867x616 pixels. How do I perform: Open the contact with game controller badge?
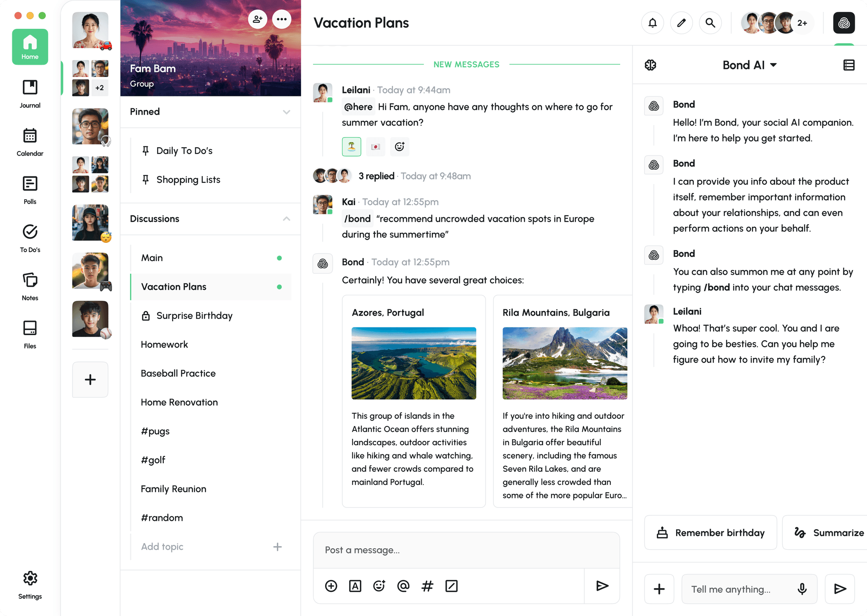(x=91, y=271)
